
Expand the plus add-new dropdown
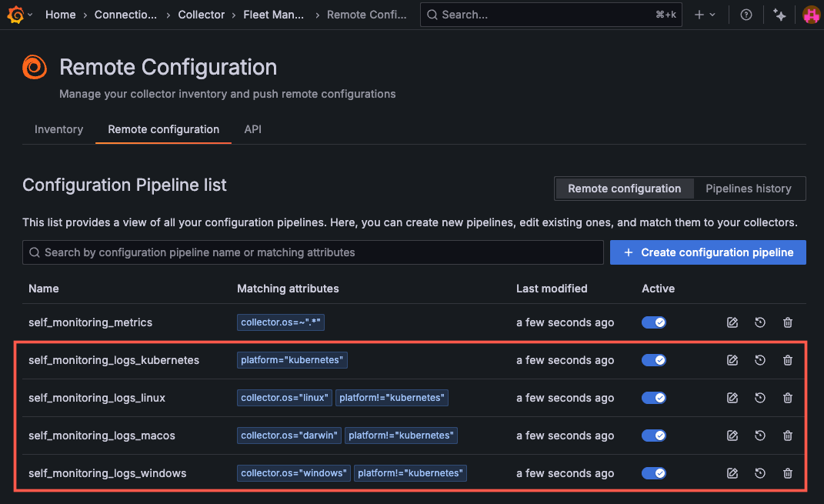tap(705, 15)
